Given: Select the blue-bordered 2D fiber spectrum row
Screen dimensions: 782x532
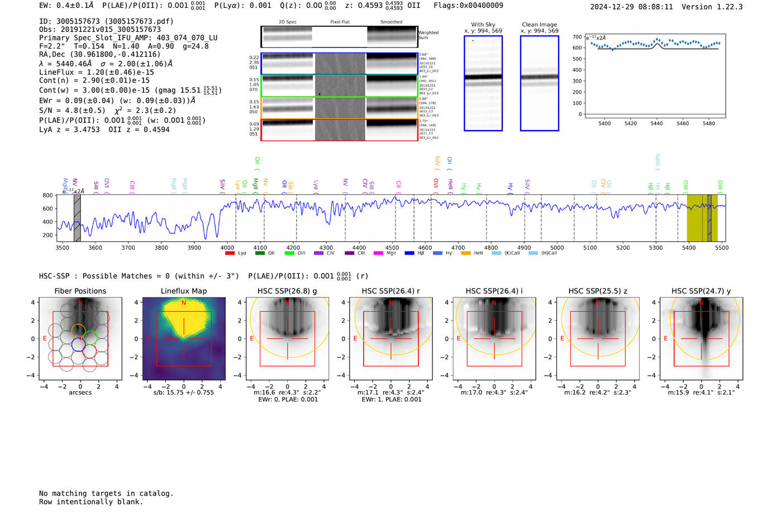Looking at the screenshot, I should point(339,64).
